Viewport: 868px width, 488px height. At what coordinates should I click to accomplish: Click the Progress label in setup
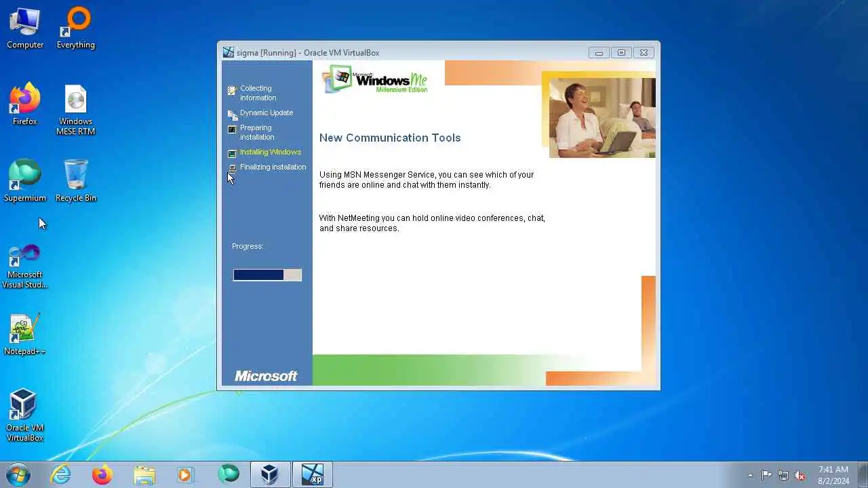pyautogui.click(x=248, y=246)
